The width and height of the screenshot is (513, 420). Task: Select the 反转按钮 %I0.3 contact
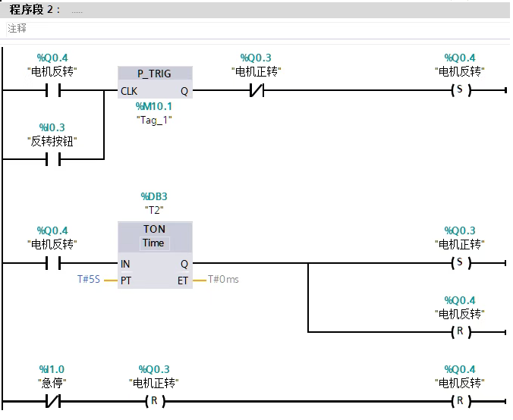[x=53, y=160]
